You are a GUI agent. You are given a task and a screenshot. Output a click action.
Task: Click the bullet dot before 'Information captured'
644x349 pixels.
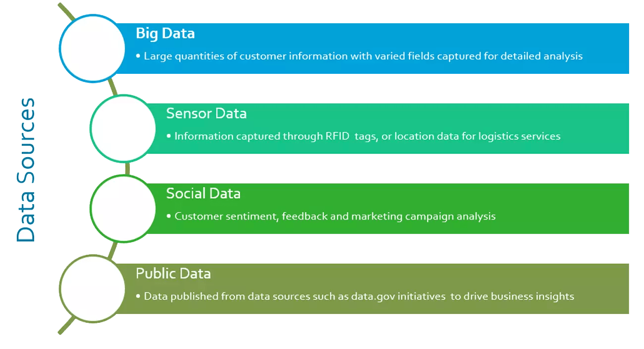(169, 136)
